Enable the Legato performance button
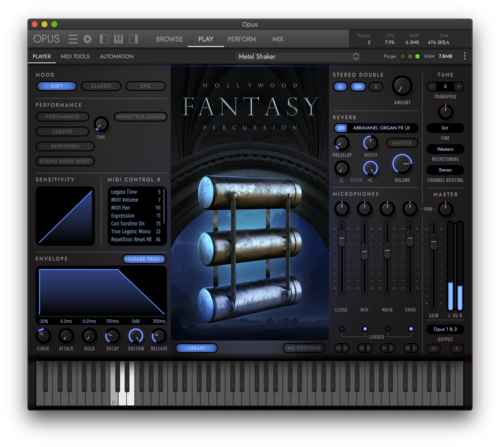The height and width of the screenshot is (447, 500). point(62,131)
